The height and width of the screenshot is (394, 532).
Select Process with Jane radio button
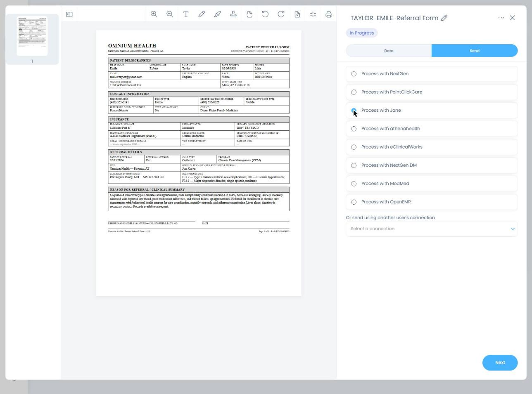(354, 111)
